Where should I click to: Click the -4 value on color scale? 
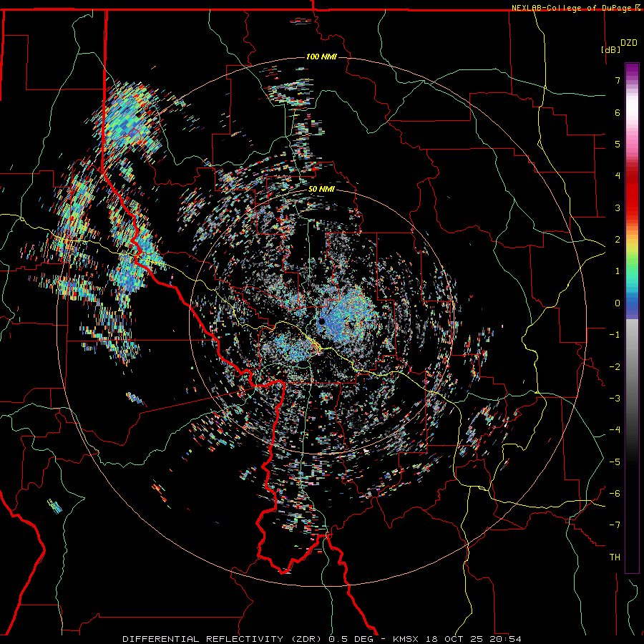pos(615,430)
